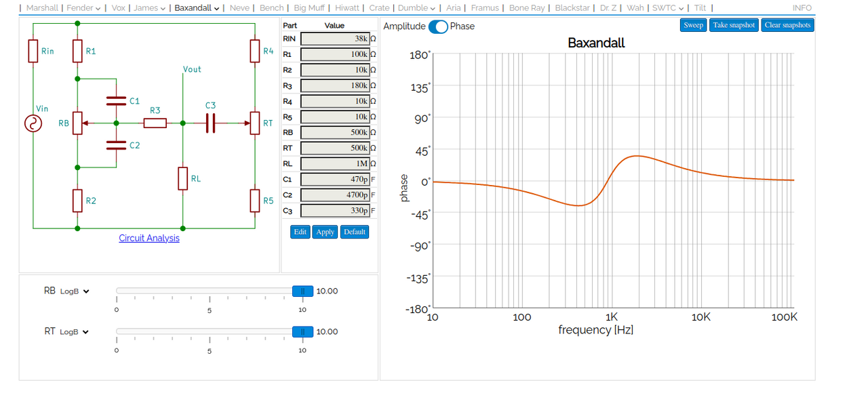868x410 pixels.
Task: Apply the part values
Action: pyautogui.click(x=325, y=232)
